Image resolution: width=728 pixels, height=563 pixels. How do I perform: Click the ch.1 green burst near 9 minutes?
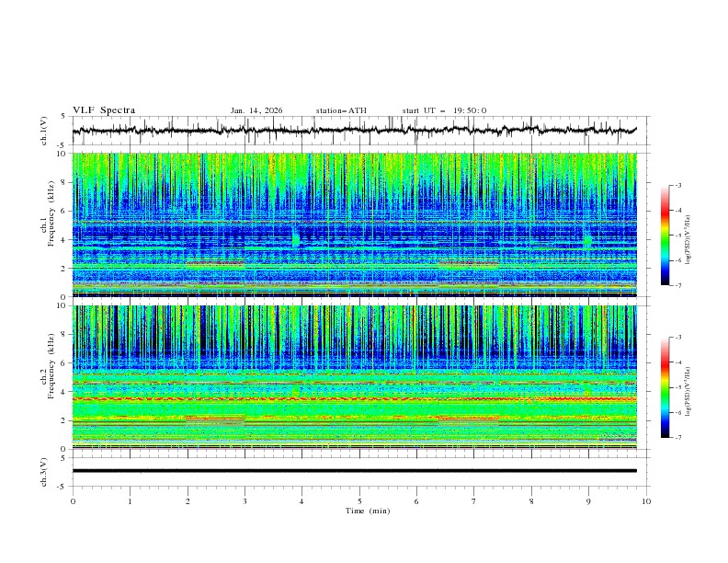(587, 239)
